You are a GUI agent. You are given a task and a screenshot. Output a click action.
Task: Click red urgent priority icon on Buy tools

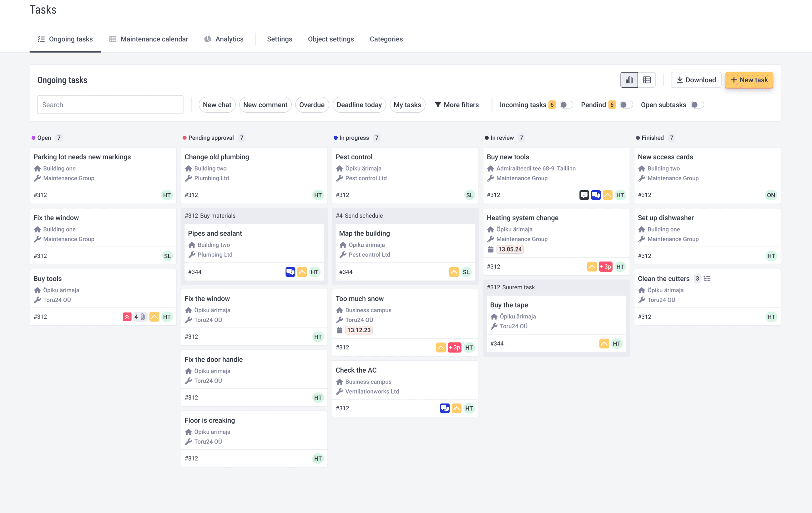pos(127,317)
